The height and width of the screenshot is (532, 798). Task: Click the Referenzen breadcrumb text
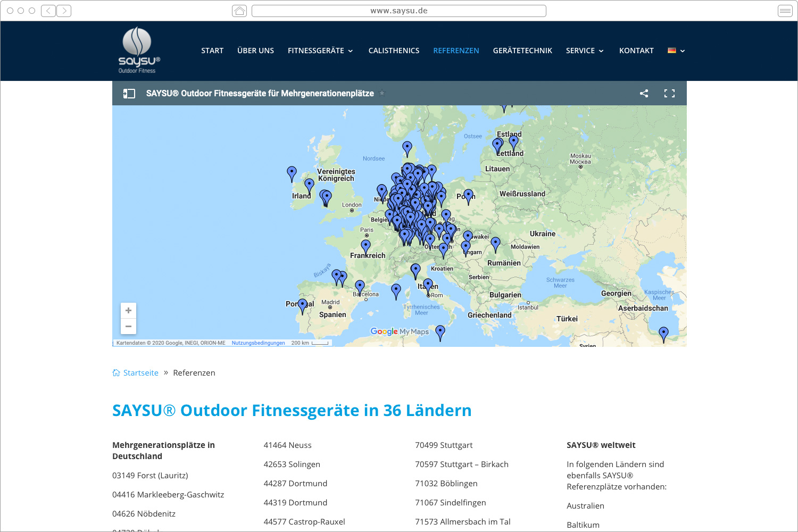click(194, 372)
